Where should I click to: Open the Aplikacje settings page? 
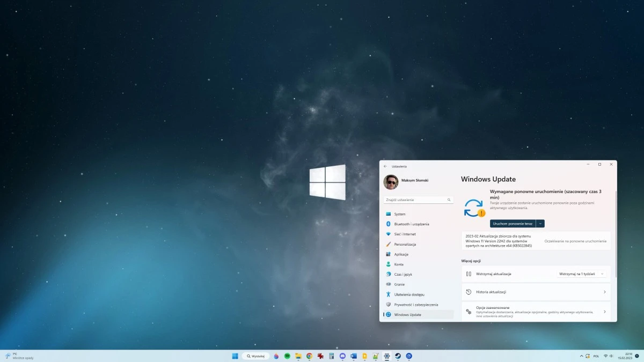click(x=401, y=254)
